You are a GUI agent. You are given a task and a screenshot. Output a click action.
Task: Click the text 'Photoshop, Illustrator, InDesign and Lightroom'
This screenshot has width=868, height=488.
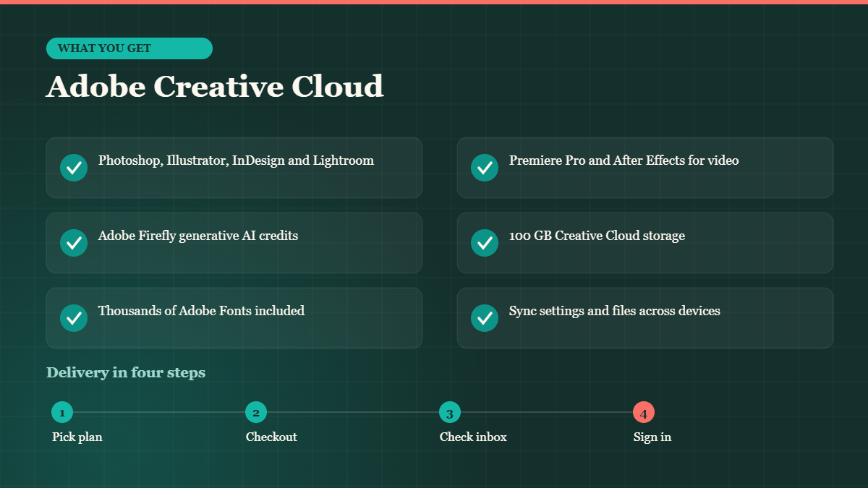pyautogui.click(x=236, y=160)
